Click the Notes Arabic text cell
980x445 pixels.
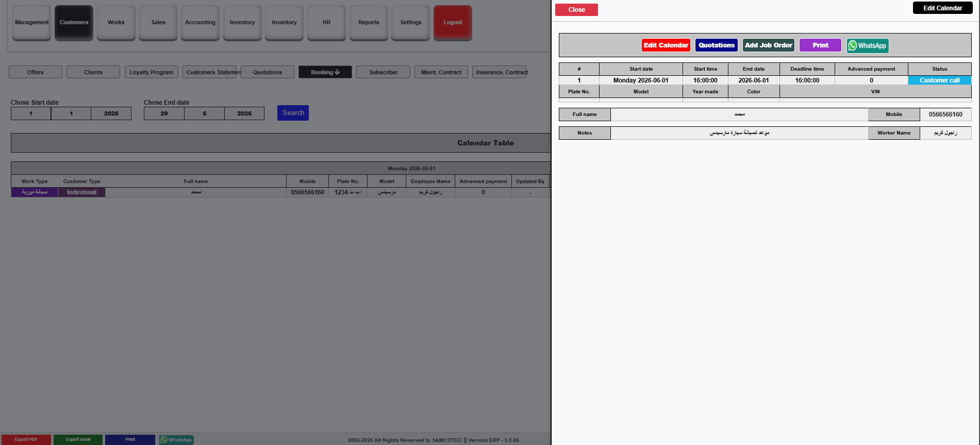coord(739,133)
